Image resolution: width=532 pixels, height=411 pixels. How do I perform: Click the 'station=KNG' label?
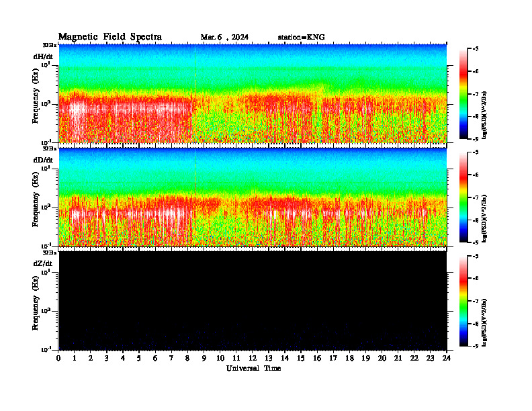[x=301, y=38]
